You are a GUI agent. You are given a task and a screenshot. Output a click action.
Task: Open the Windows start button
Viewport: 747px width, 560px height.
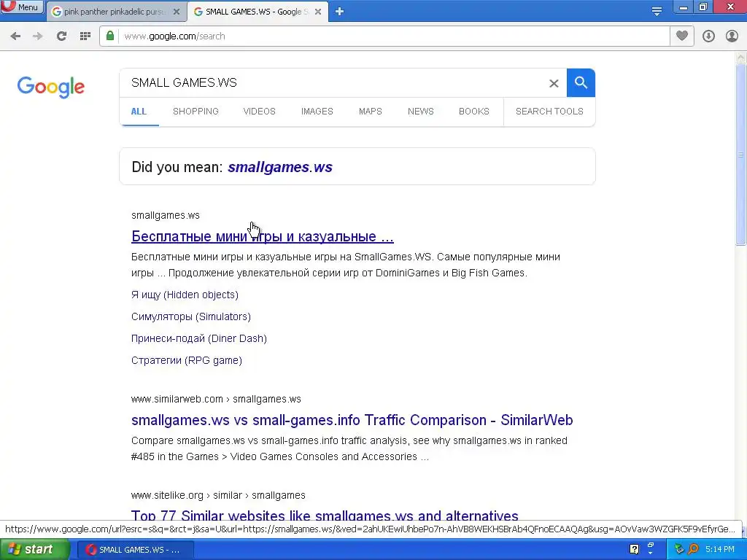34,550
